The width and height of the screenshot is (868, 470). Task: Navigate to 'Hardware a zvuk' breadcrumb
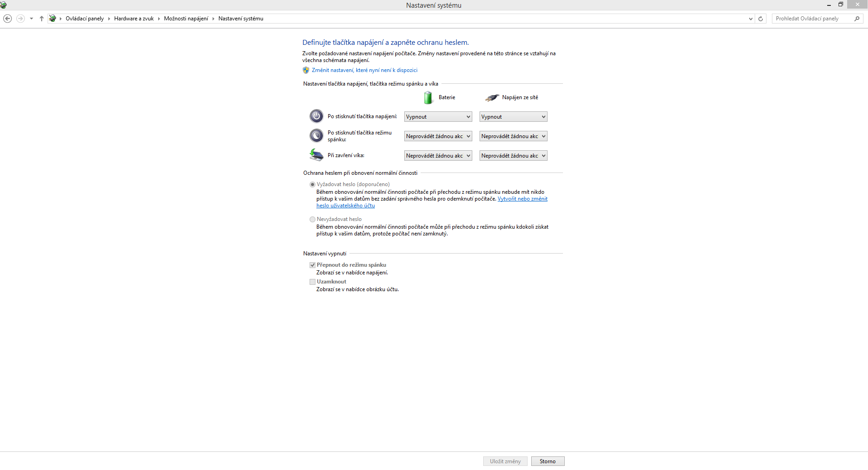click(x=134, y=19)
